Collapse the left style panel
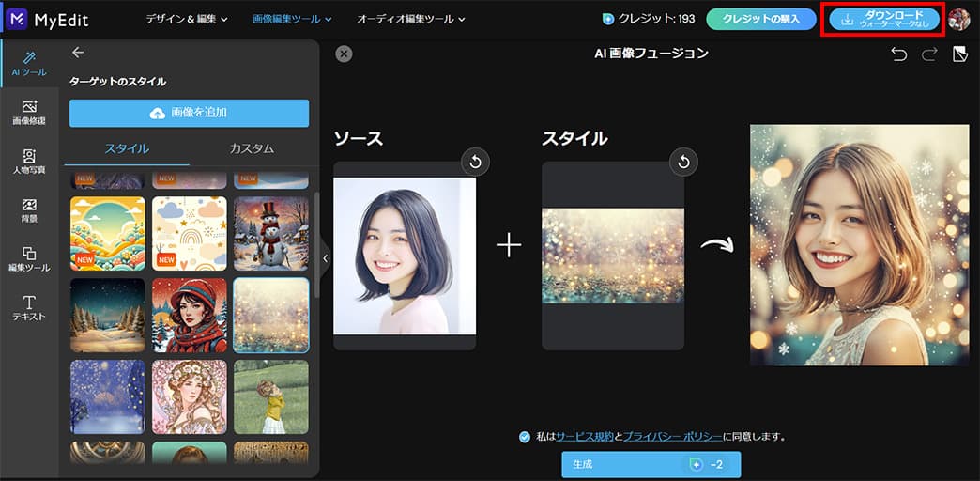Viewport: 980px width, 481px height. click(325, 257)
